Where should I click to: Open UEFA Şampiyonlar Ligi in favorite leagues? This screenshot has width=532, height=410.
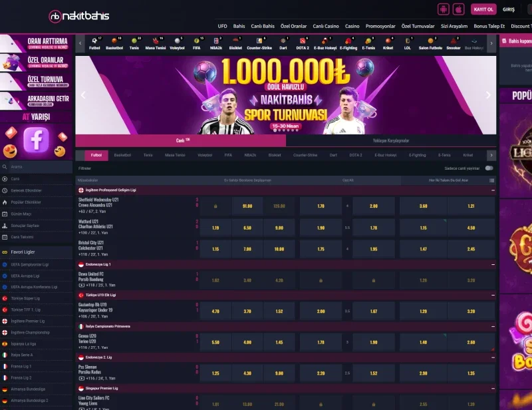[29, 264]
